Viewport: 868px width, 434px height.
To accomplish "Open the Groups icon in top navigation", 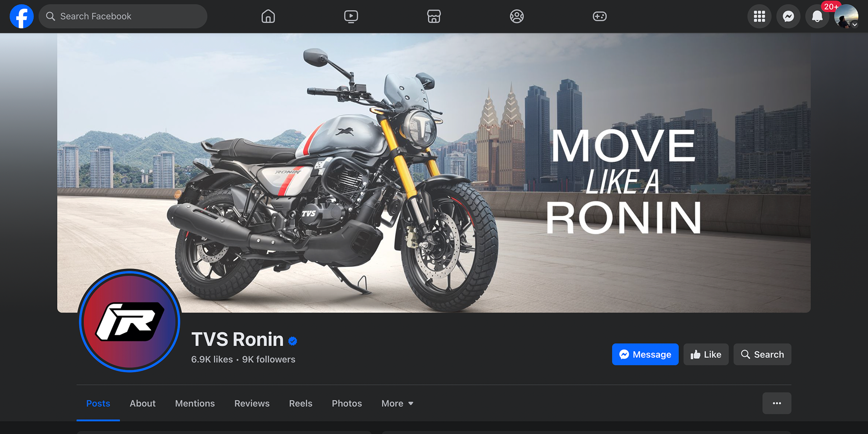I will (x=517, y=16).
